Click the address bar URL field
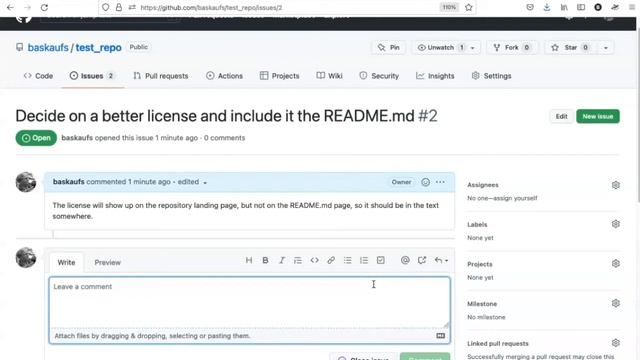The image size is (640, 360). pyautogui.click(x=286, y=7)
